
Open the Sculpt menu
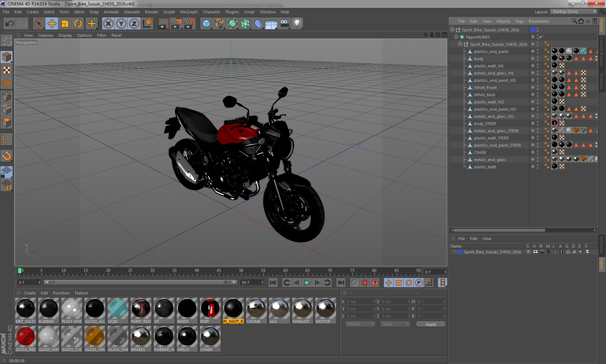169,12
